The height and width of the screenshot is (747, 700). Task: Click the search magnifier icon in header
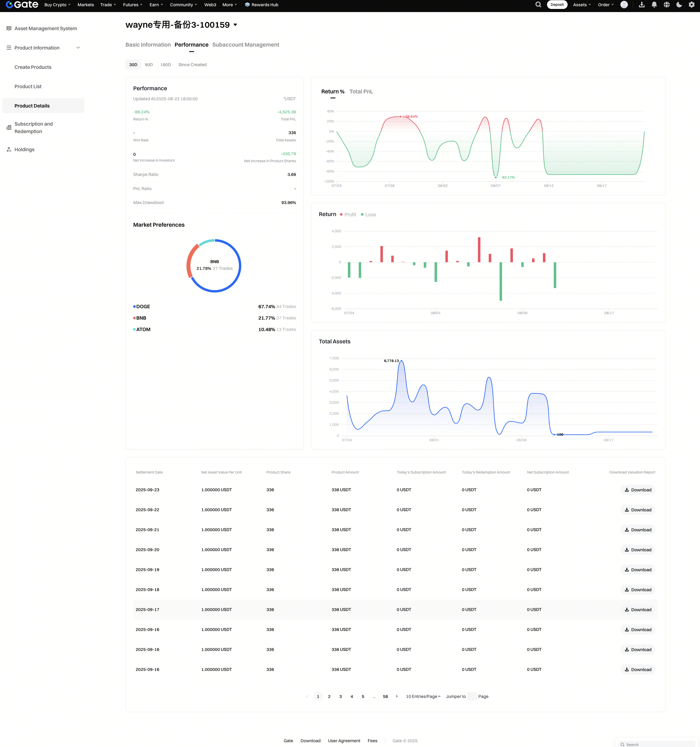coord(538,5)
